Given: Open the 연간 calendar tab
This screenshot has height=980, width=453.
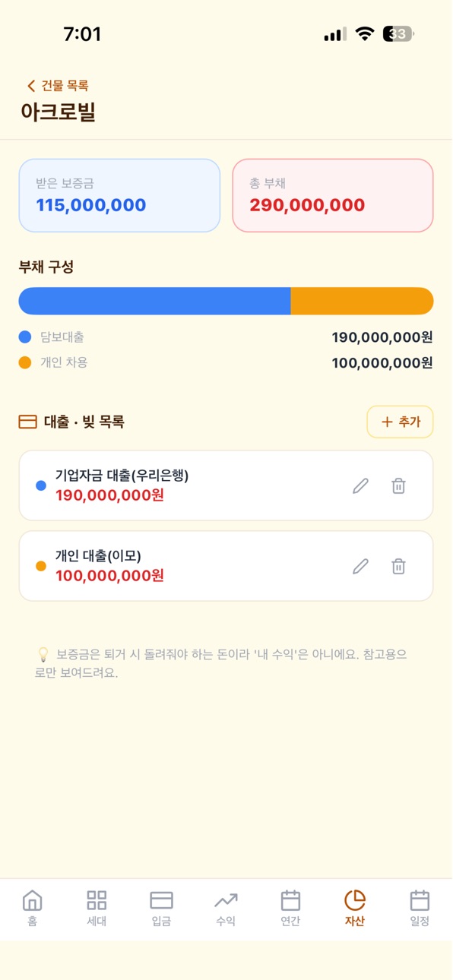Looking at the screenshot, I should click(x=290, y=909).
